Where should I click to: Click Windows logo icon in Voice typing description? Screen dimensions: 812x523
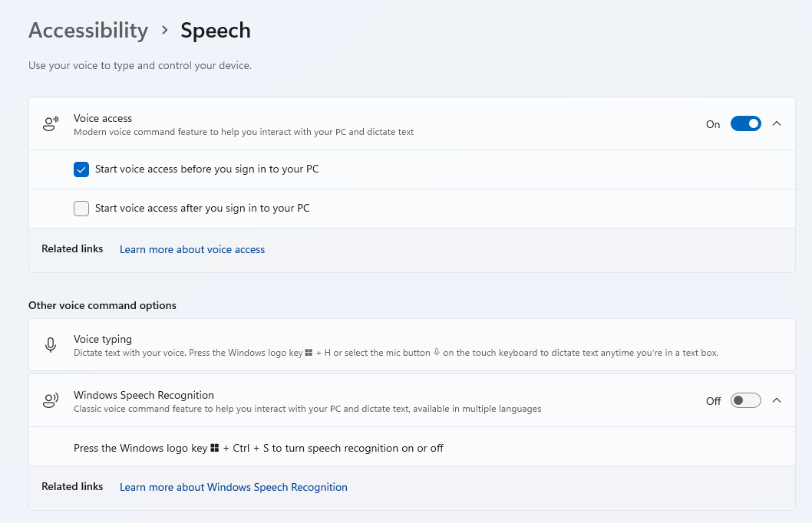tap(309, 353)
